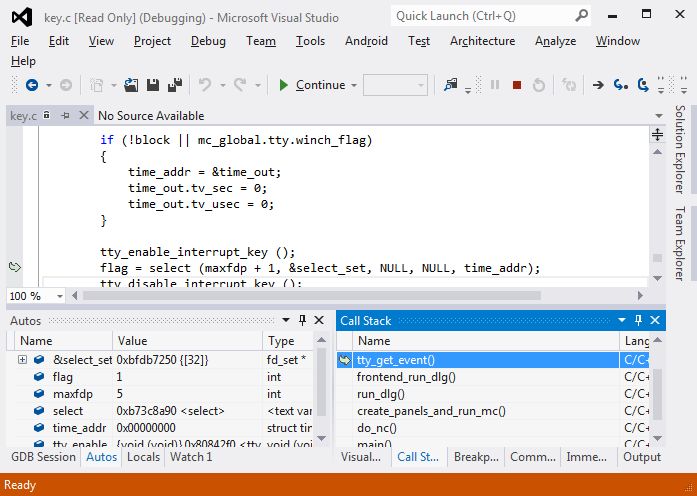This screenshot has width=697, height=496.
Task: Open the Call Stack window options dropdown
Action: (x=622, y=320)
